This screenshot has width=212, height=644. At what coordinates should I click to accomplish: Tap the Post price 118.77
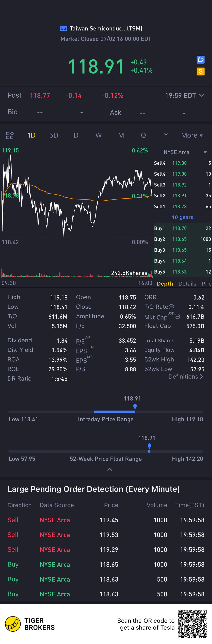point(40,96)
